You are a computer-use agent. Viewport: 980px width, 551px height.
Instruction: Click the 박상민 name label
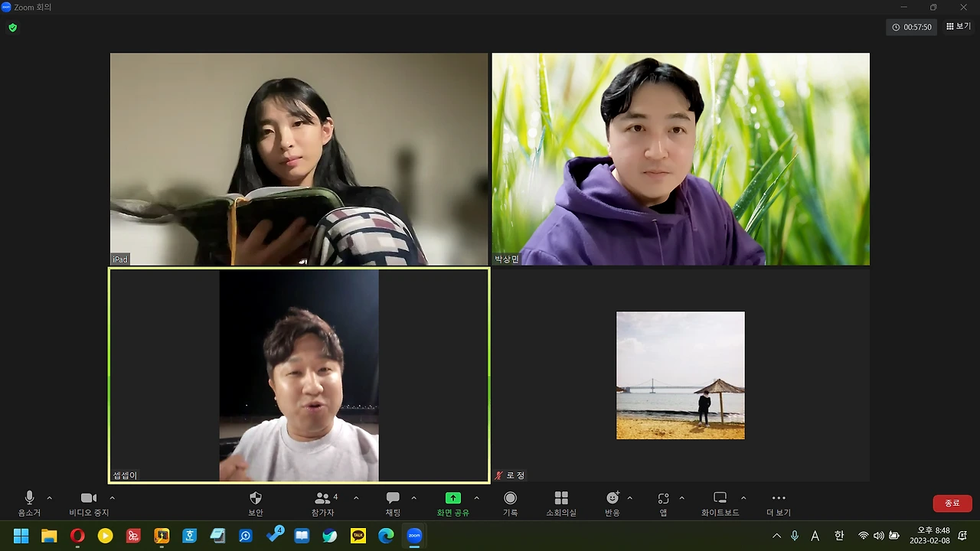coord(507,259)
